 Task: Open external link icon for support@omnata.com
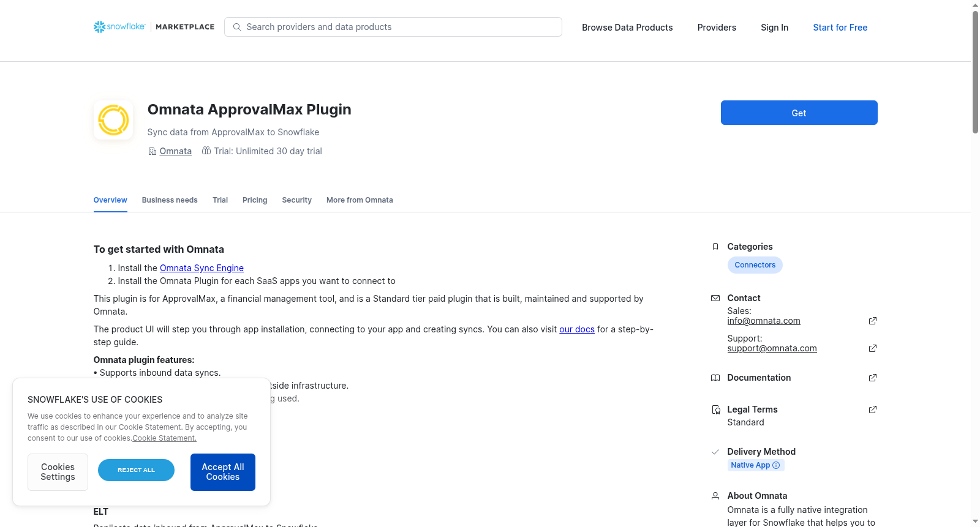(873, 348)
